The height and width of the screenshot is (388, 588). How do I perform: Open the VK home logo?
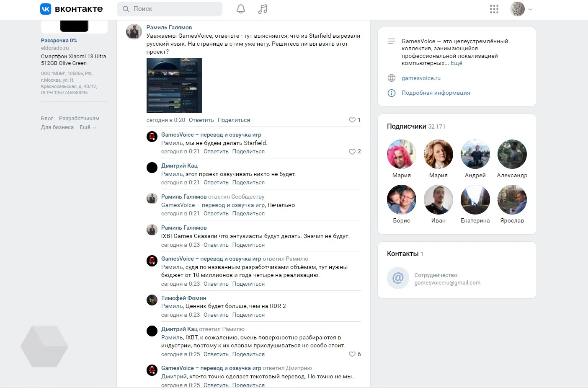tap(71, 9)
